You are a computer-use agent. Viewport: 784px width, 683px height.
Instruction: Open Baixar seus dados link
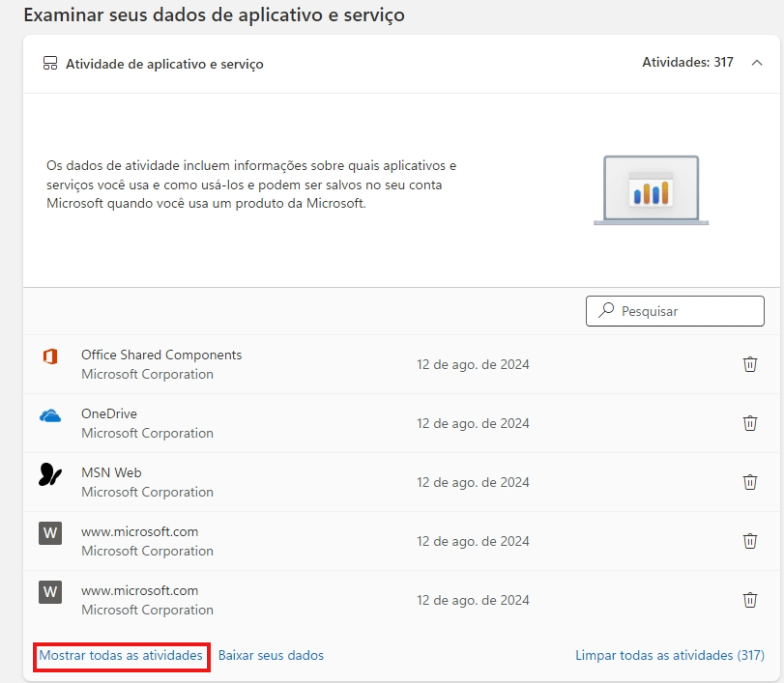click(x=271, y=655)
